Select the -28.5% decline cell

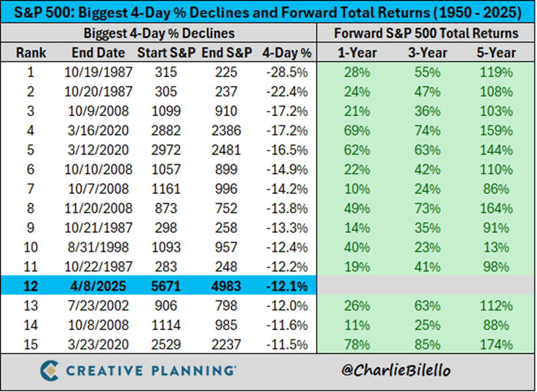pyautogui.click(x=286, y=72)
